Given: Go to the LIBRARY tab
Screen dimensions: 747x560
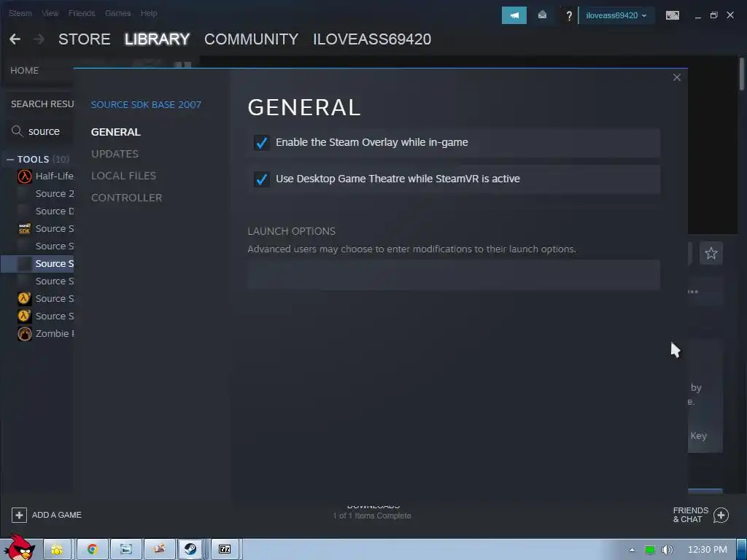Looking at the screenshot, I should point(157,39).
